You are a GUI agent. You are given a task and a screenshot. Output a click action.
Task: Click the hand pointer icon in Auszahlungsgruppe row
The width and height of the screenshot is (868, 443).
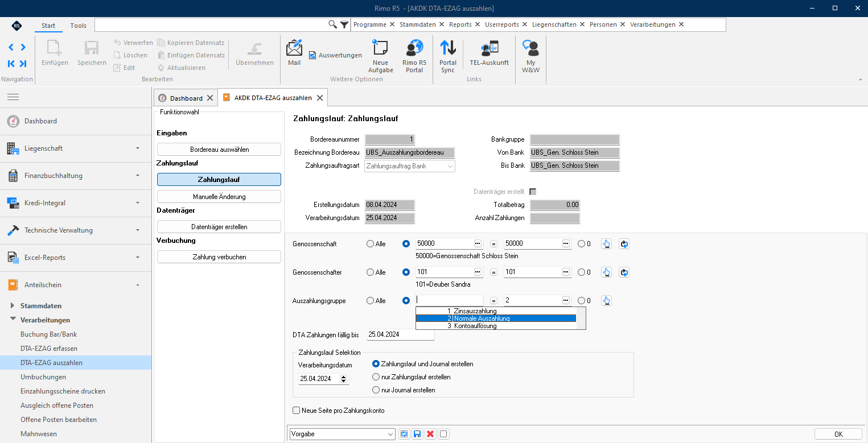[x=607, y=301]
